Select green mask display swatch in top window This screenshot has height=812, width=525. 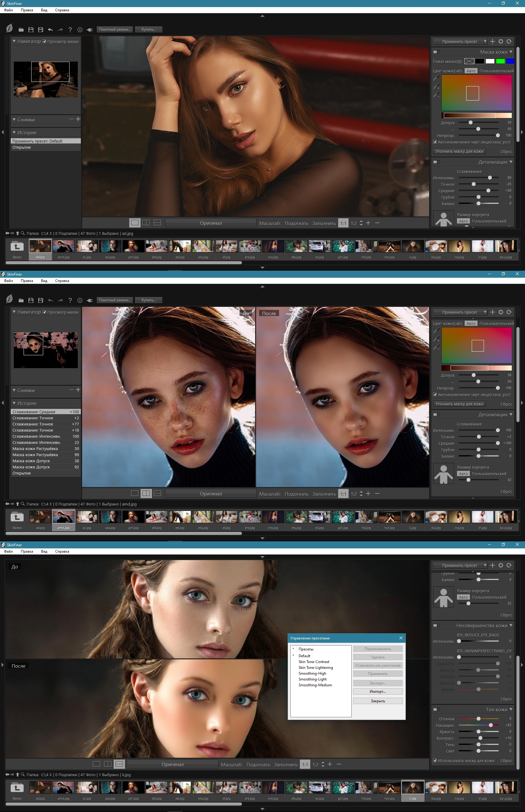click(500, 61)
